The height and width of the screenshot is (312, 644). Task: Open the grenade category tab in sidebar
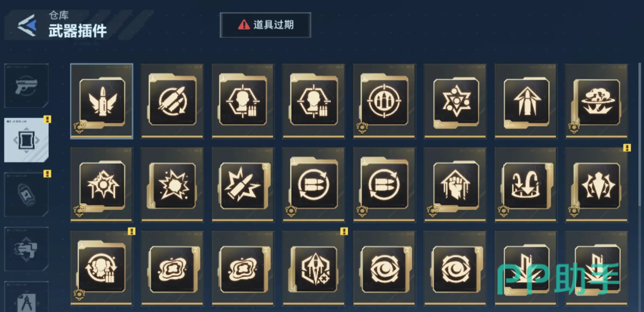[26, 194]
